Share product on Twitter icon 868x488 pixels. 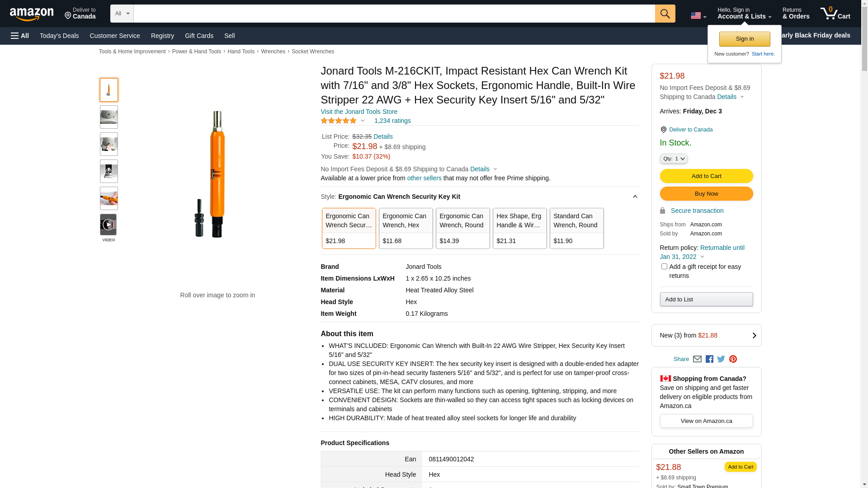pyautogui.click(x=721, y=359)
